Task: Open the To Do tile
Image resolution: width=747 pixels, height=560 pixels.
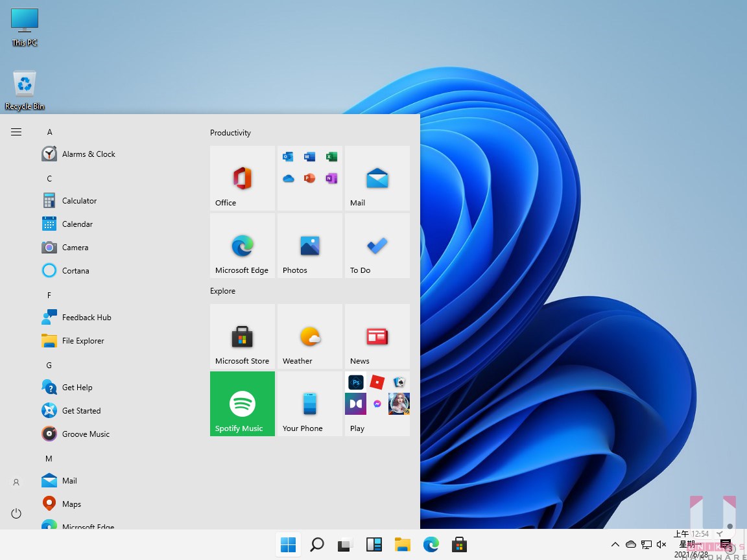Action: (377, 246)
